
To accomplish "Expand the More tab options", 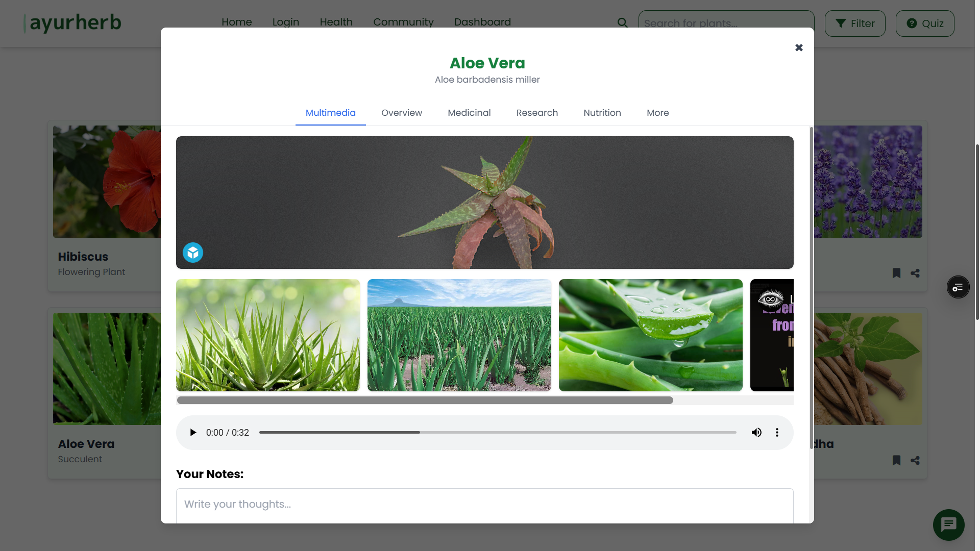I will tap(657, 113).
